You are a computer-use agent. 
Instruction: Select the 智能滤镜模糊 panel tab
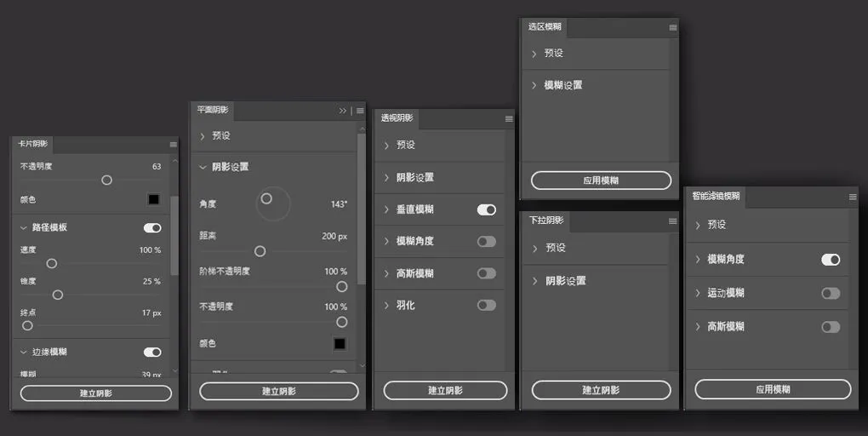(x=716, y=196)
